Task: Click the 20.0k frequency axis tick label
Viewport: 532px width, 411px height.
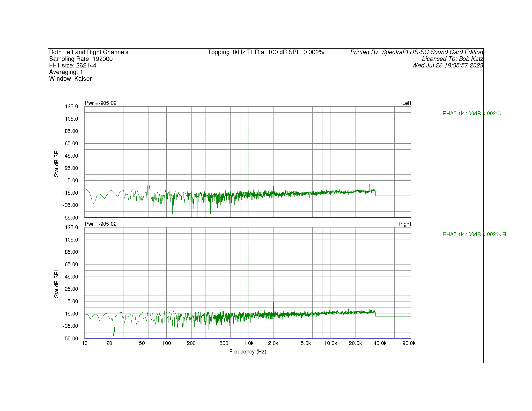Action: tap(355, 343)
